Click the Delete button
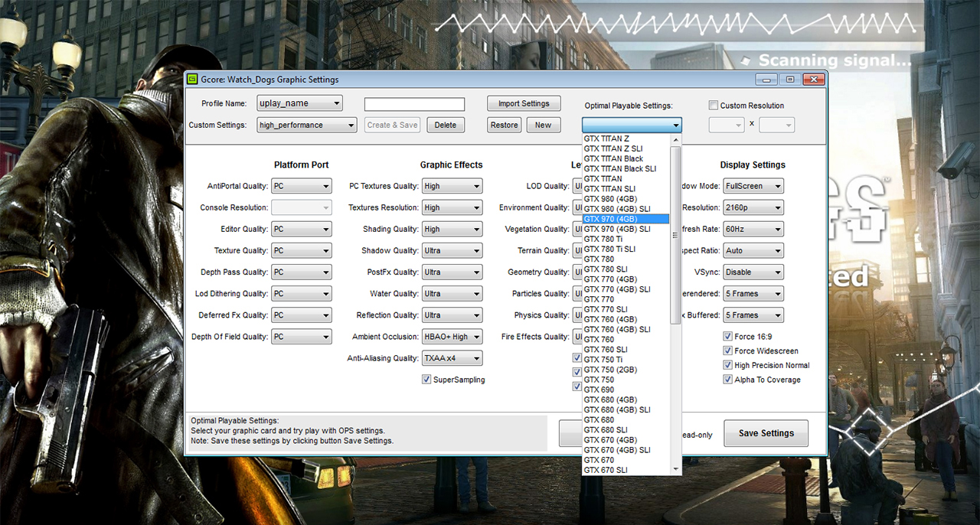The height and width of the screenshot is (525, 980). point(446,125)
